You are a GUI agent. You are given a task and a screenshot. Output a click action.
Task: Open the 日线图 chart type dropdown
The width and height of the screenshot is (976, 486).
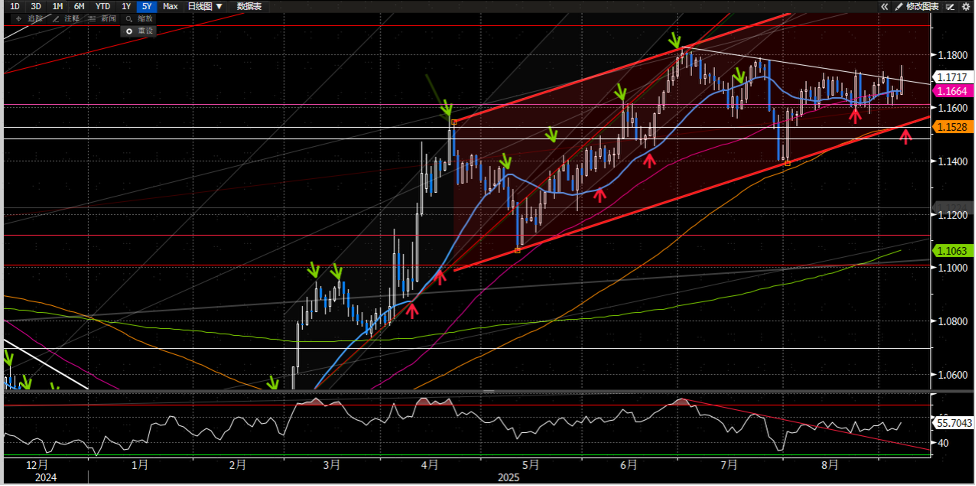tap(205, 6)
